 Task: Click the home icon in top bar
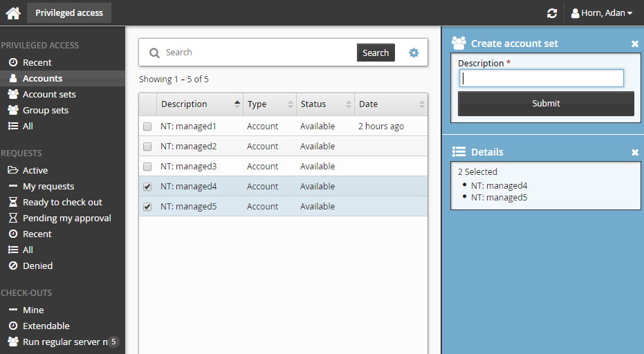tap(13, 13)
